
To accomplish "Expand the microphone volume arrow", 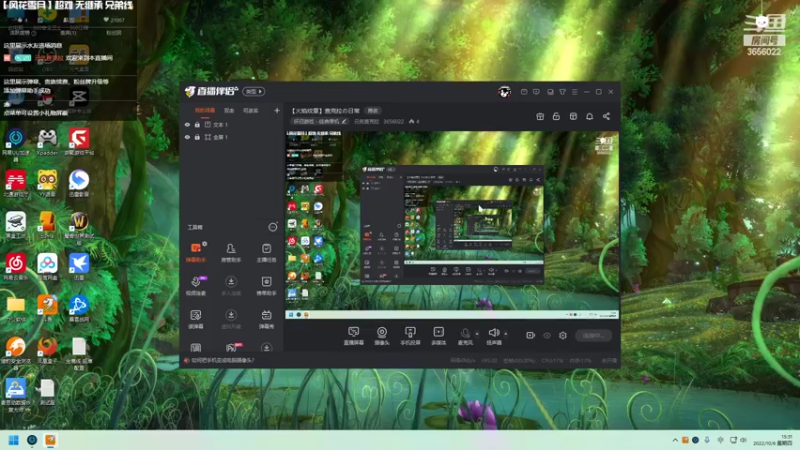I will pyautogui.click(x=477, y=334).
